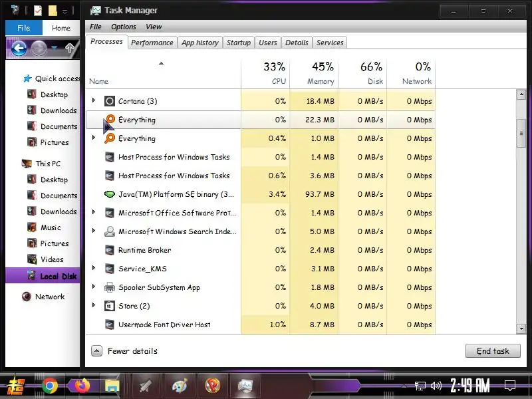Screen dimensions: 532x399
Task: Click the rocket icon in the taskbar
Action: click(146, 386)
